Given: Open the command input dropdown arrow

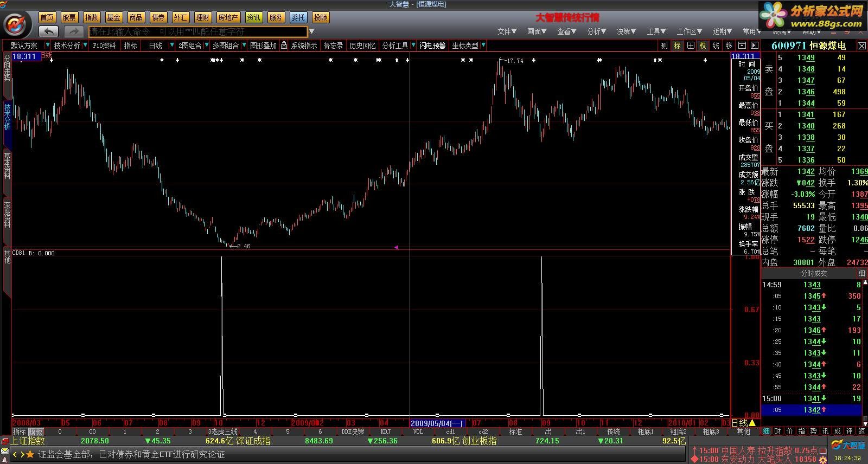Looking at the screenshot, I should click(312, 31).
